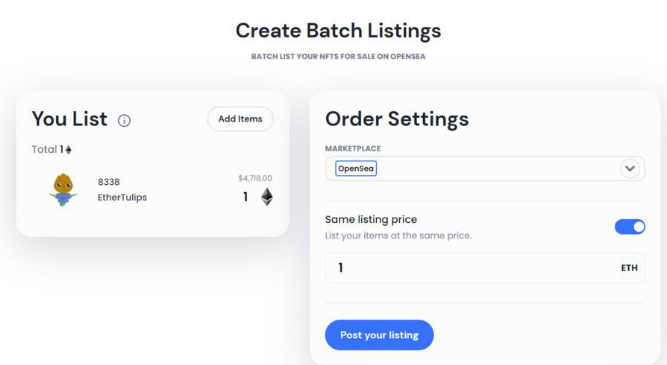Click the You List heading

pyautogui.click(x=69, y=119)
